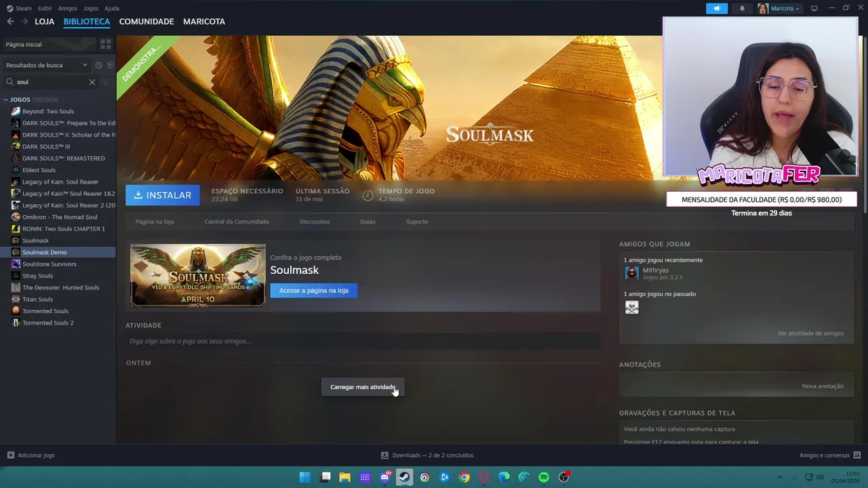This screenshot has height=488, width=868.
Task: Select DARK SOULS: REMASTERED
Action: pyautogui.click(x=64, y=158)
